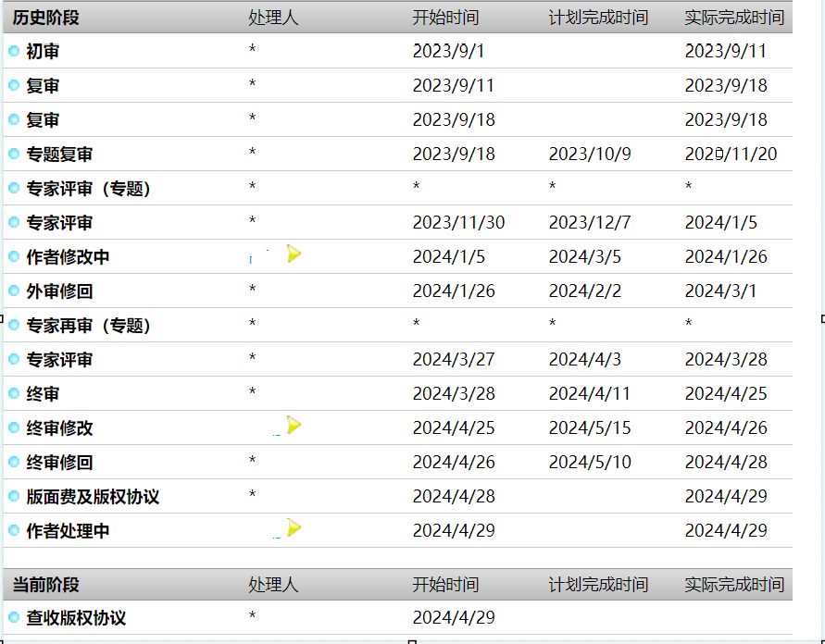Click the actual completion date 2024/3/1
Image resolution: width=825 pixels, height=644 pixels.
(x=720, y=291)
